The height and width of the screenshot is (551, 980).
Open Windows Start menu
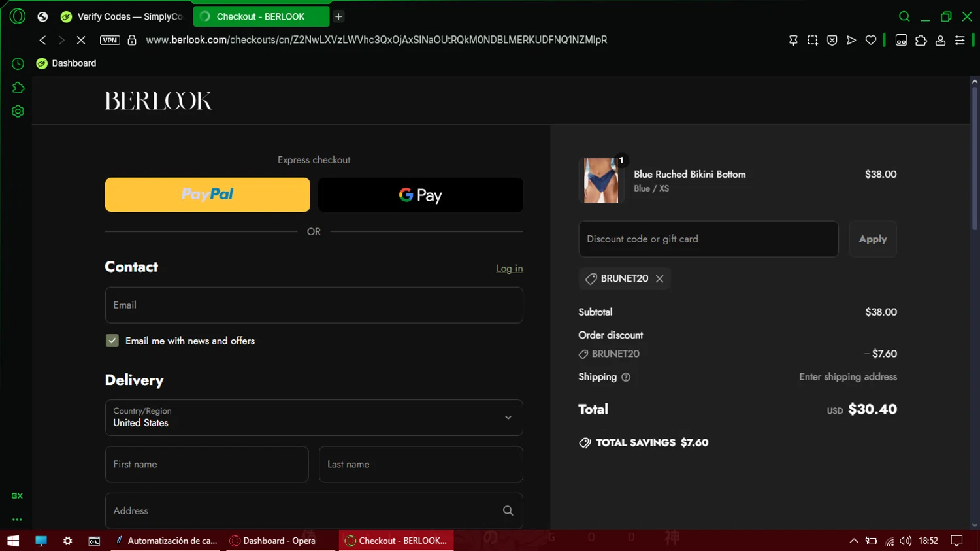[13, 541]
